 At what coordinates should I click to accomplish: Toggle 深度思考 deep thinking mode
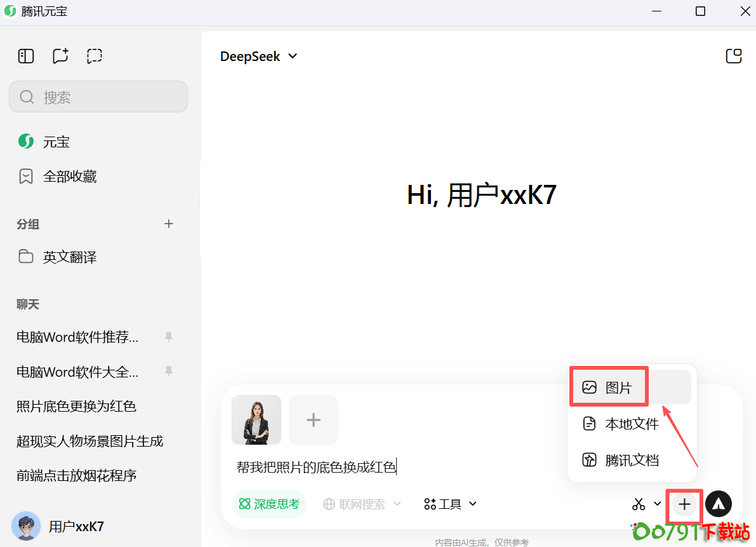[269, 504]
